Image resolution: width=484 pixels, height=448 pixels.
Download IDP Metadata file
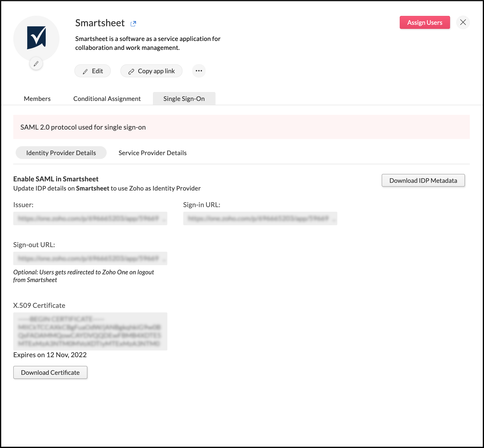pyautogui.click(x=423, y=180)
